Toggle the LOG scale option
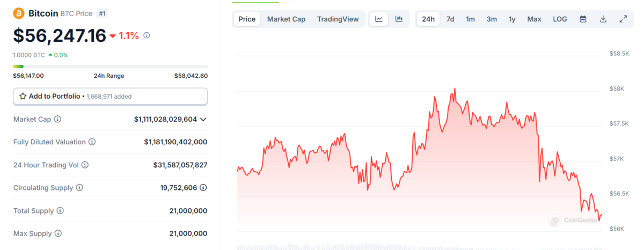The height and width of the screenshot is (250, 644). click(560, 19)
